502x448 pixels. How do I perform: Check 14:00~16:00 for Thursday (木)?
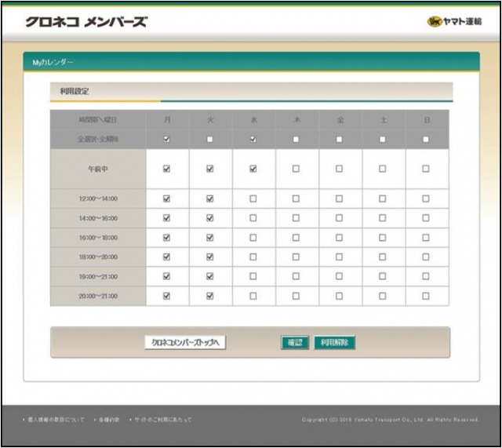pos(296,218)
